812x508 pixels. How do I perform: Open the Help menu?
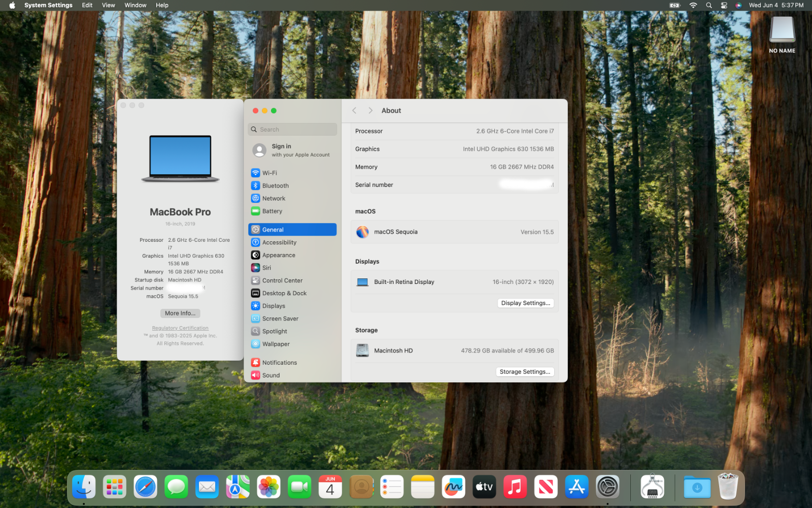point(162,5)
